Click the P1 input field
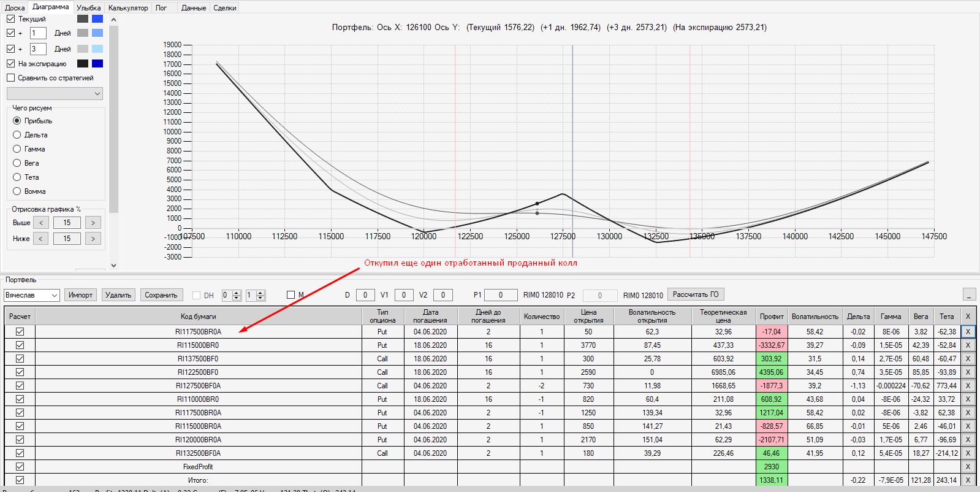980x492 pixels. point(500,295)
